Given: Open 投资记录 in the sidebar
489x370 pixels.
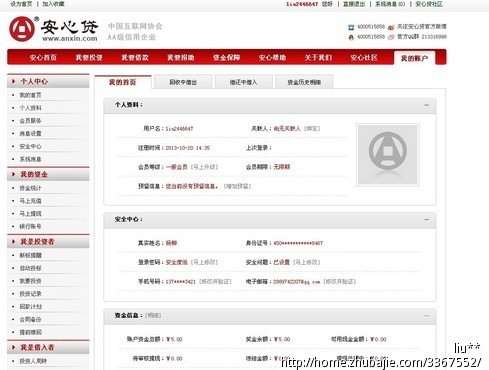Looking at the screenshot, I should pos(30,294).
